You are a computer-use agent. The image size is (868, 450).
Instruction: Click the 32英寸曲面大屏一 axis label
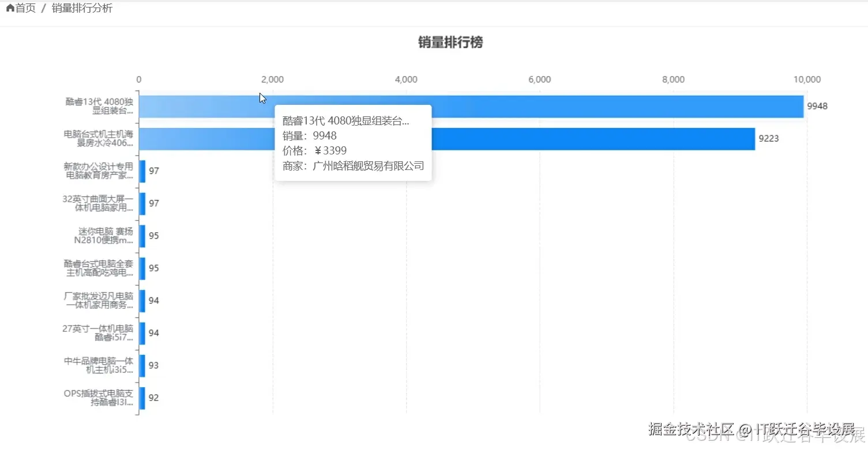tap(98, 203)
